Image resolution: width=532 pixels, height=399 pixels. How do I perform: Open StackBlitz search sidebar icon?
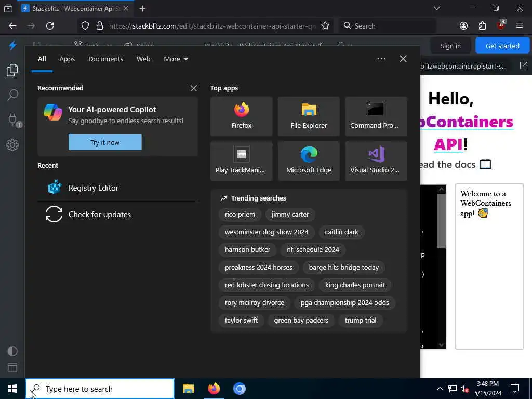[x=12, y=95]
